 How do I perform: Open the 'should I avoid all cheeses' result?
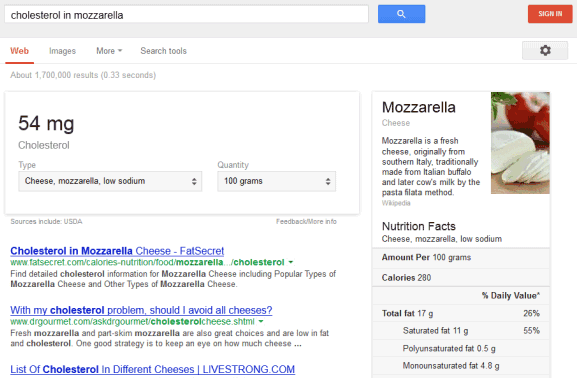tap(141, 310)
